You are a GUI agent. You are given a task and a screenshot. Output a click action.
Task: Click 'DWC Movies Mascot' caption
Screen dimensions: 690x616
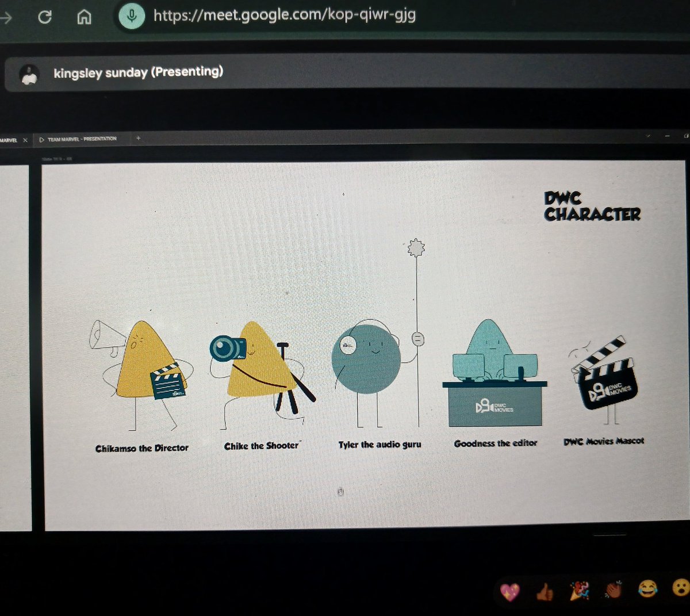click(x=604, y=441)
